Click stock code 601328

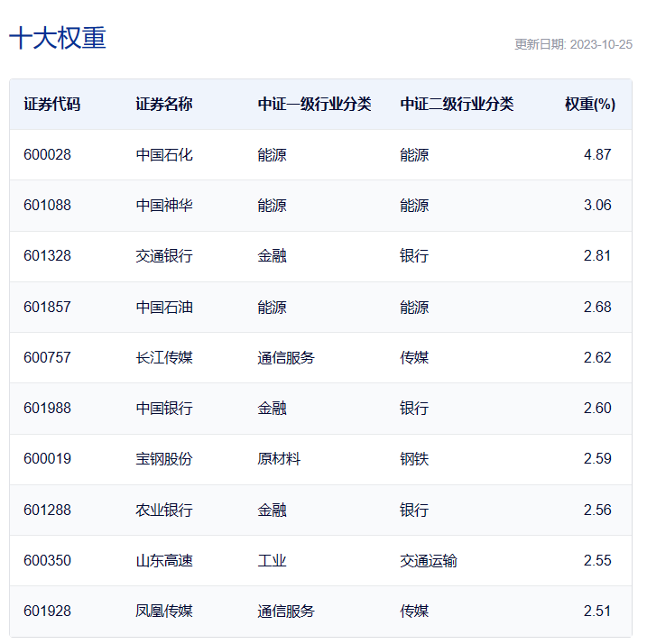point(48,256)
